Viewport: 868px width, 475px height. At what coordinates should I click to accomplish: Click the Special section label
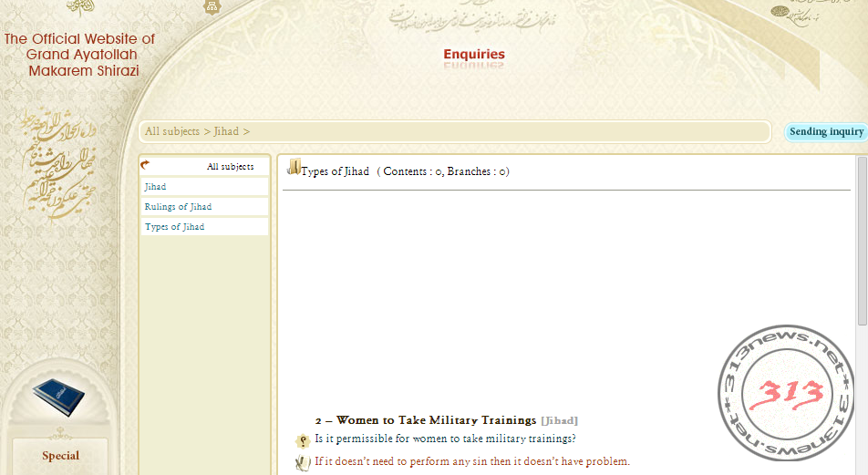tap(61, 456)
